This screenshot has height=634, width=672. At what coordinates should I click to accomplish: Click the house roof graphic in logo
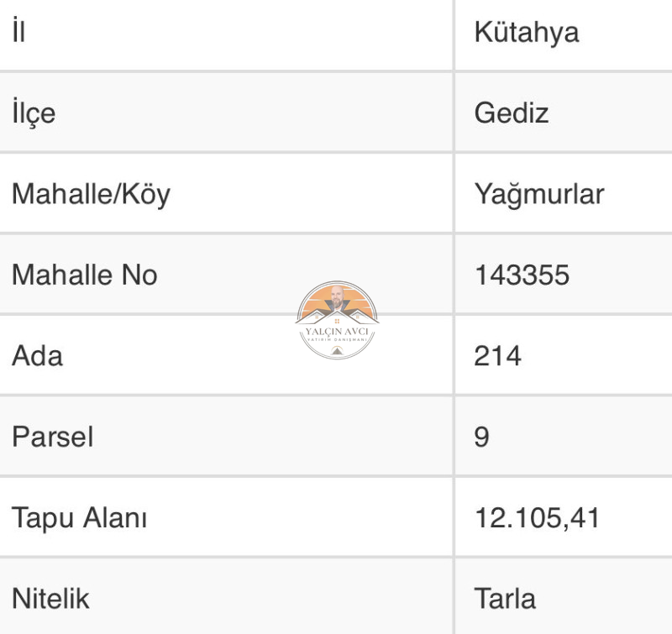337,317
